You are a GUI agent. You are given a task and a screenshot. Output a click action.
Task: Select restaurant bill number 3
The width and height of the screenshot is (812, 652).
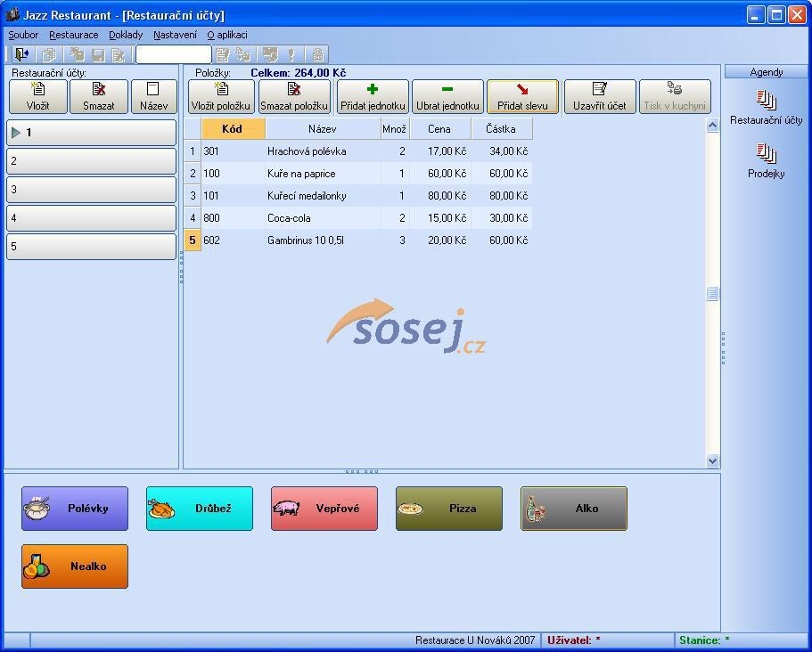click(x=91, y=190)
